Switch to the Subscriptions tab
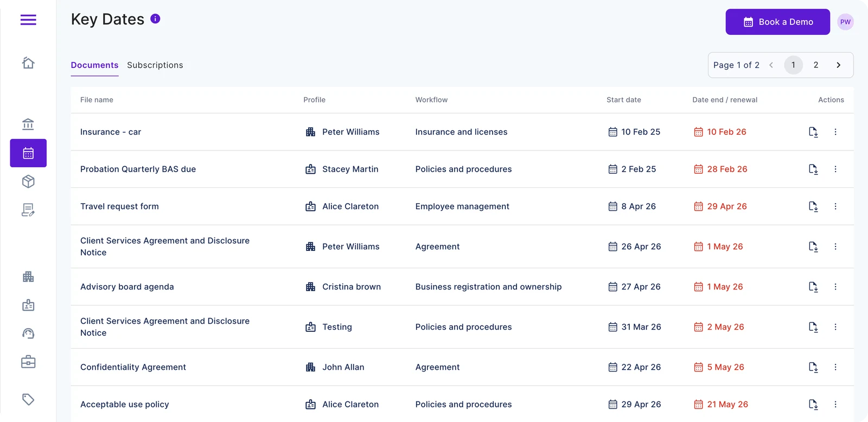Image resolution: width=868 pixels, height=422 pixels. coord(155,65)
